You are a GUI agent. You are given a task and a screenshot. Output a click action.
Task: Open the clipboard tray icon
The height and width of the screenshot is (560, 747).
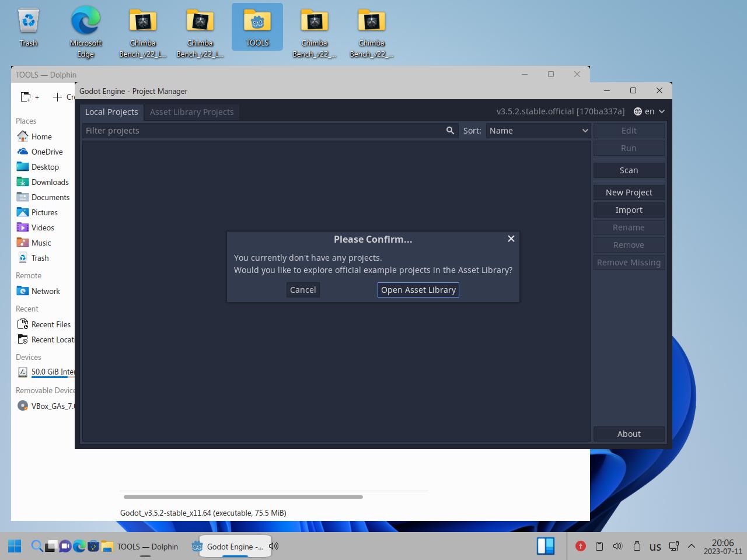pyautogui.click(x=599, y=546)
